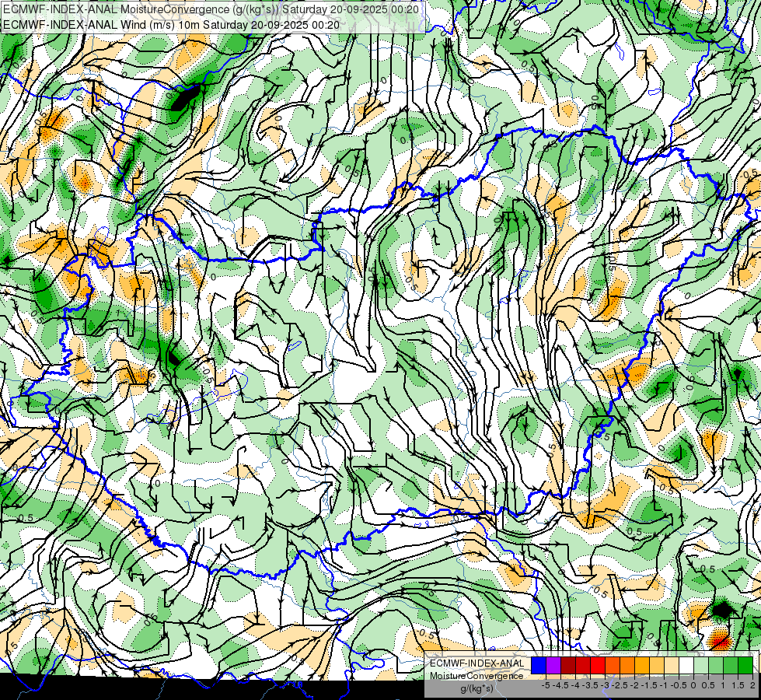Click the legend label ECMWF-INDEX-ANAL
The width and height of the screenshot is (761, 700).
pos(477,663)
